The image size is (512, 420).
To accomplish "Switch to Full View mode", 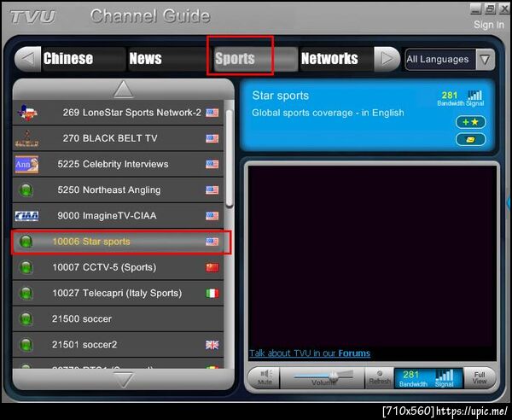I will (480, 378).
